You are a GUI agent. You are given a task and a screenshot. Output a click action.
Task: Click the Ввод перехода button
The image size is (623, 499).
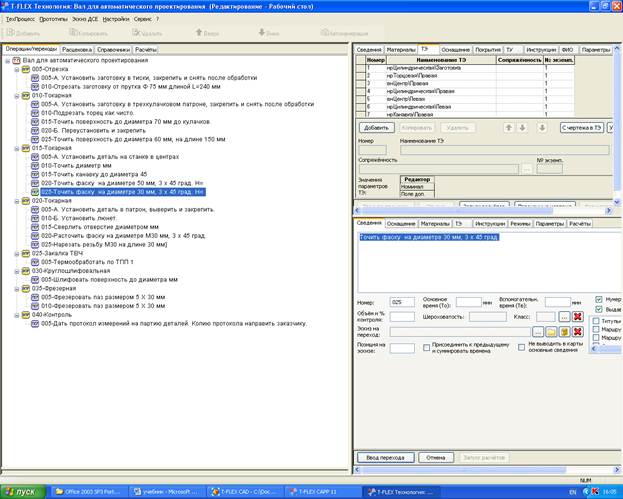coord(385,458)
